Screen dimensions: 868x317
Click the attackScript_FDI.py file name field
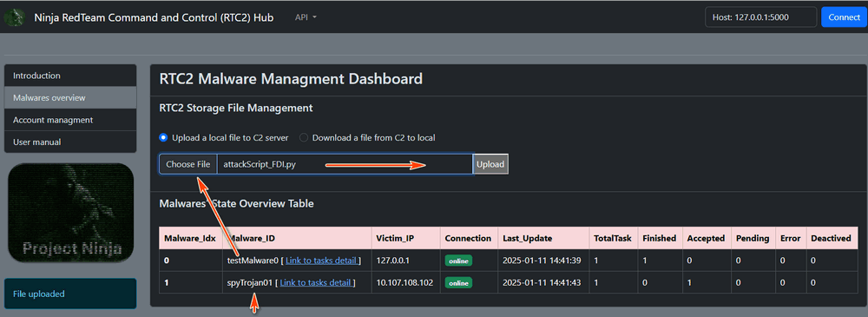[x=345, y=164]
